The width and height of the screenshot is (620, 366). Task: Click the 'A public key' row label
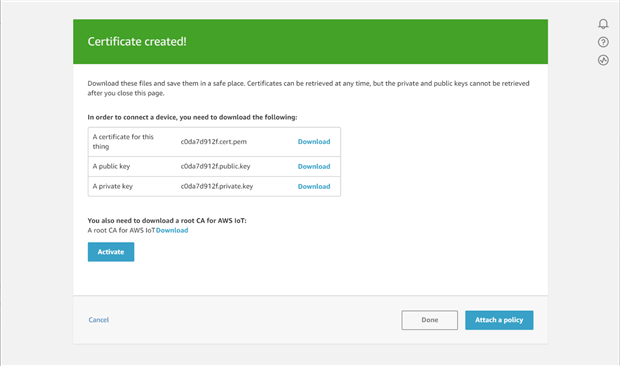point(111,166)
